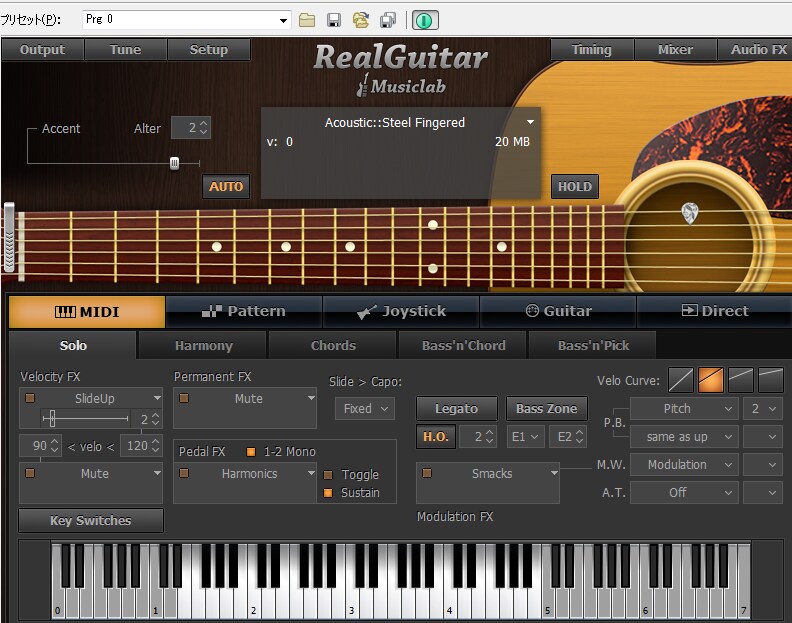The width and height of the screenshot is (792, 623).
Task: Switch to the Guitar mode tab
Action: (x=558, y=311)
